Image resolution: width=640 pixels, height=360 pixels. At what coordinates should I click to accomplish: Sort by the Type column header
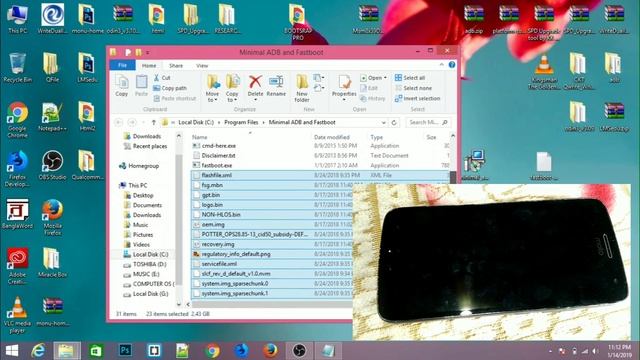[x=376, y=137]
